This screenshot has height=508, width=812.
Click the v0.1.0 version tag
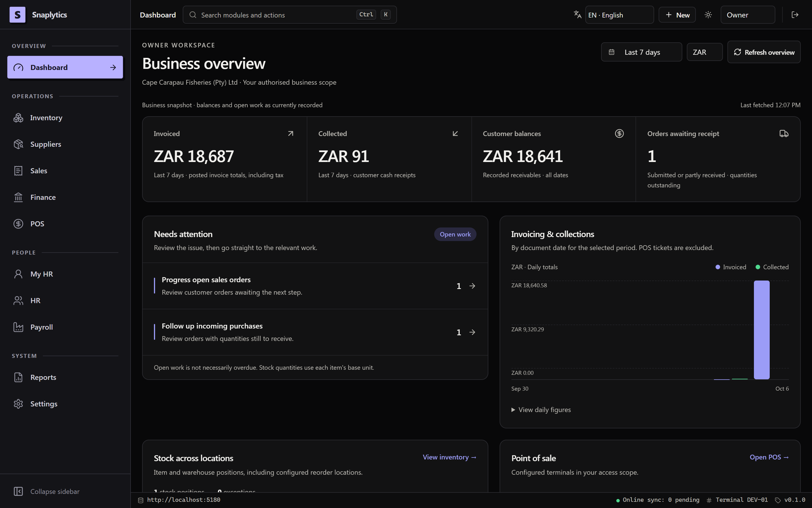pyautogui.click(x=790, y=500)
